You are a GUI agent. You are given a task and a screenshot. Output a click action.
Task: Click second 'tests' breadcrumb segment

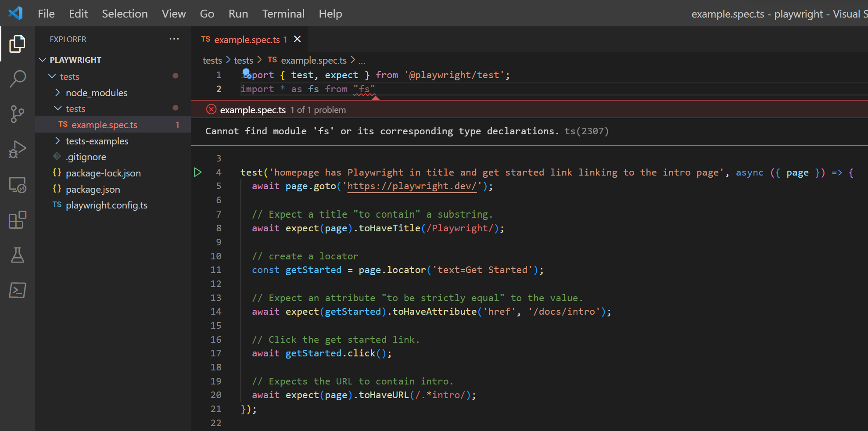point(244,60)
